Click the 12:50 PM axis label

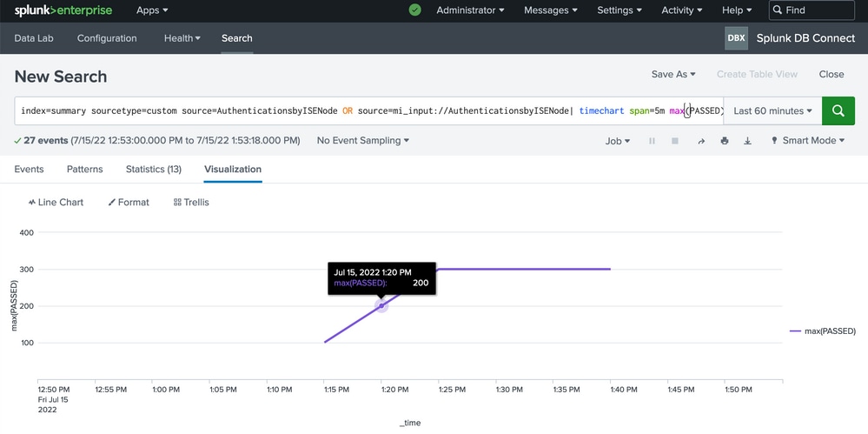(x=54, y=390)
